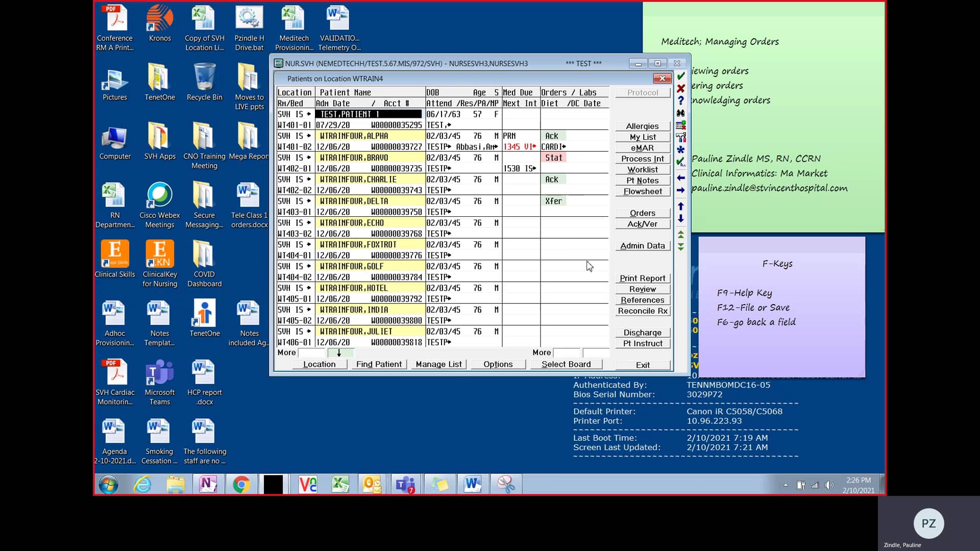Click the double-down chevron to page down
This screenshot has width=980, height=551.
(681, 246)
